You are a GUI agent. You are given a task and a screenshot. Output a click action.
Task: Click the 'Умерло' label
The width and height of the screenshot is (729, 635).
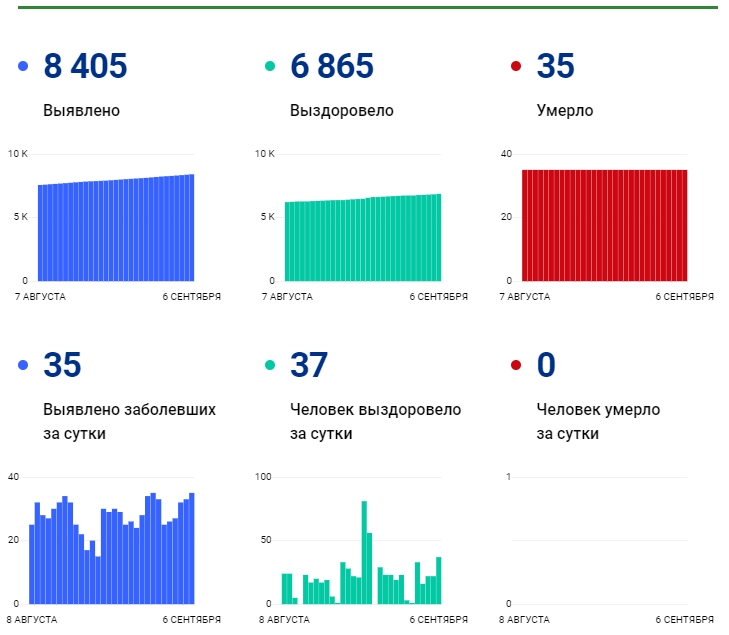point(565,111)
